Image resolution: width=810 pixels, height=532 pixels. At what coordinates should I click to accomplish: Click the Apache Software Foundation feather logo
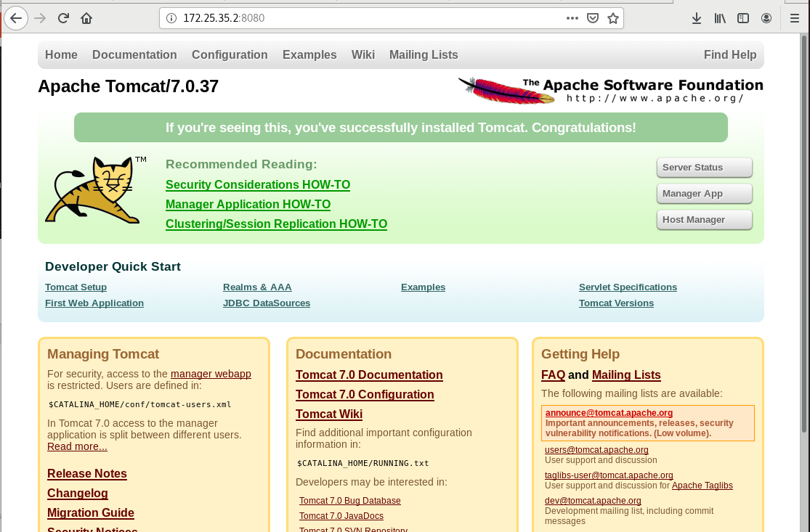pos(610,90)
